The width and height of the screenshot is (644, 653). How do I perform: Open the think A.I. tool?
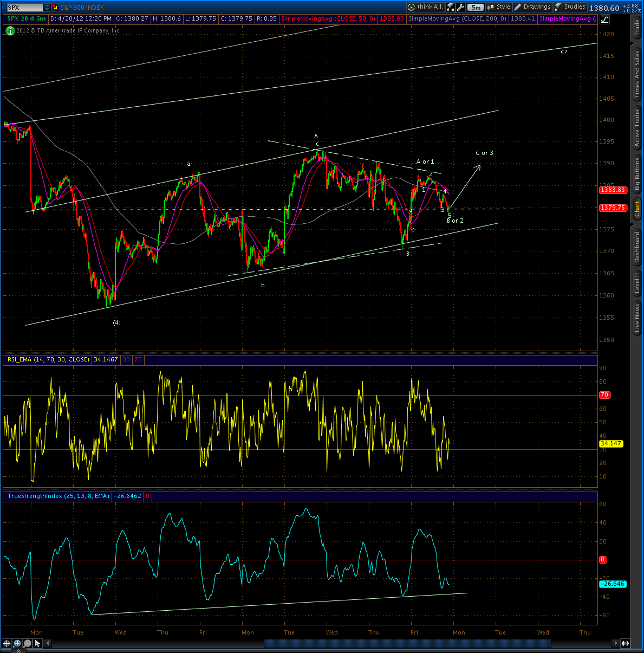pyautogui.click(x=426, y=7)
